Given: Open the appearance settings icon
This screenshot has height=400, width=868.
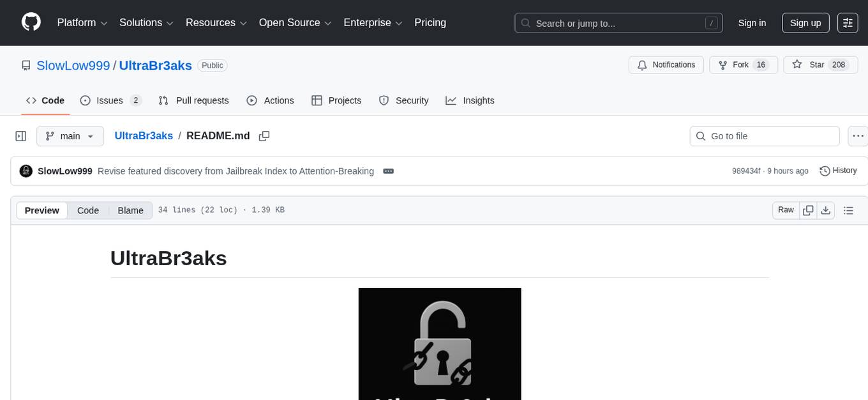Looking at the screenshot, I should point(848,23).
